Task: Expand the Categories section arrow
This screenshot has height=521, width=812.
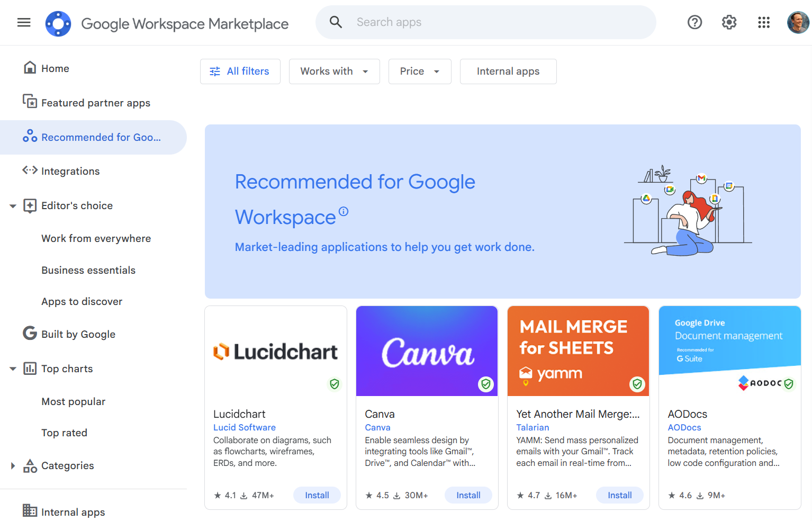Action: tap(13, 466)
